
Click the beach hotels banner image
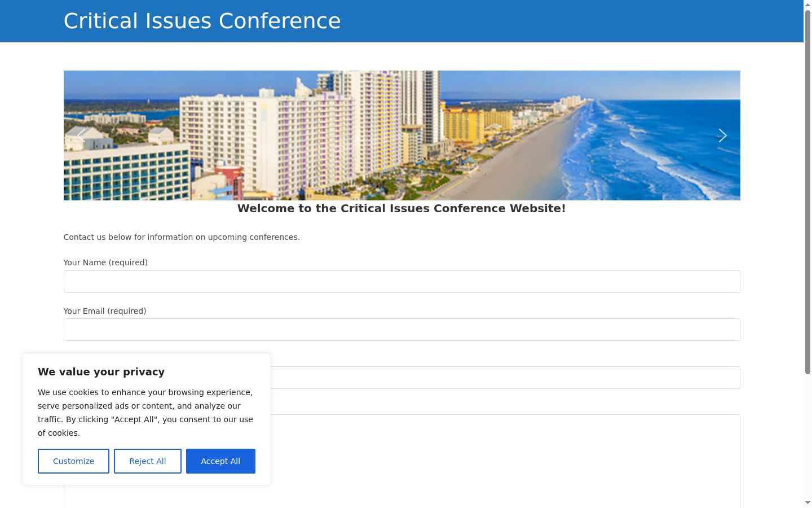(401, 135)
